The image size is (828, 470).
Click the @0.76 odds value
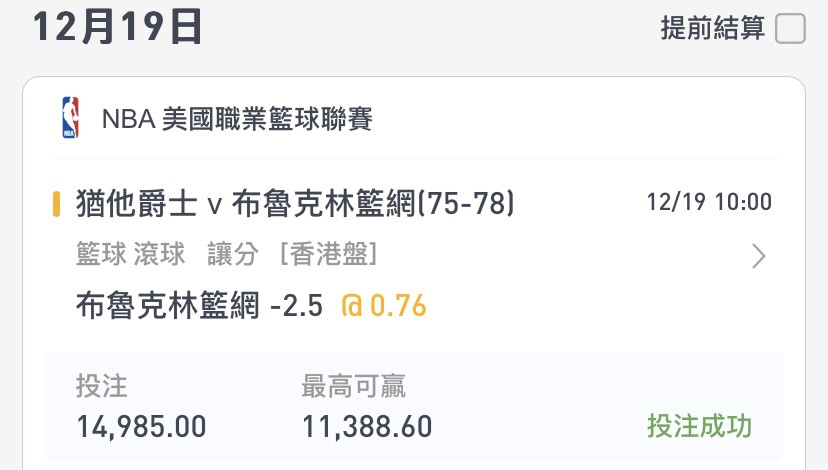384,305
